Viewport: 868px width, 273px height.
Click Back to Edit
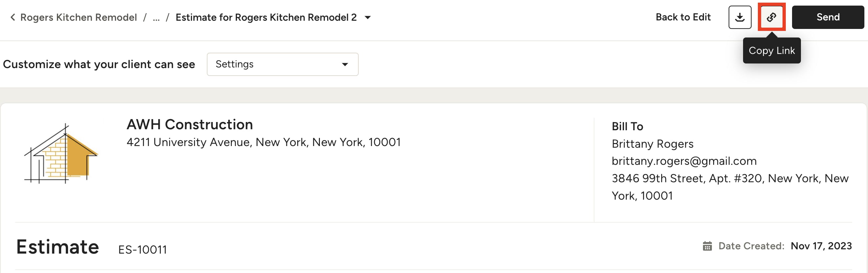pyautogui.click(x=683, y=17)
